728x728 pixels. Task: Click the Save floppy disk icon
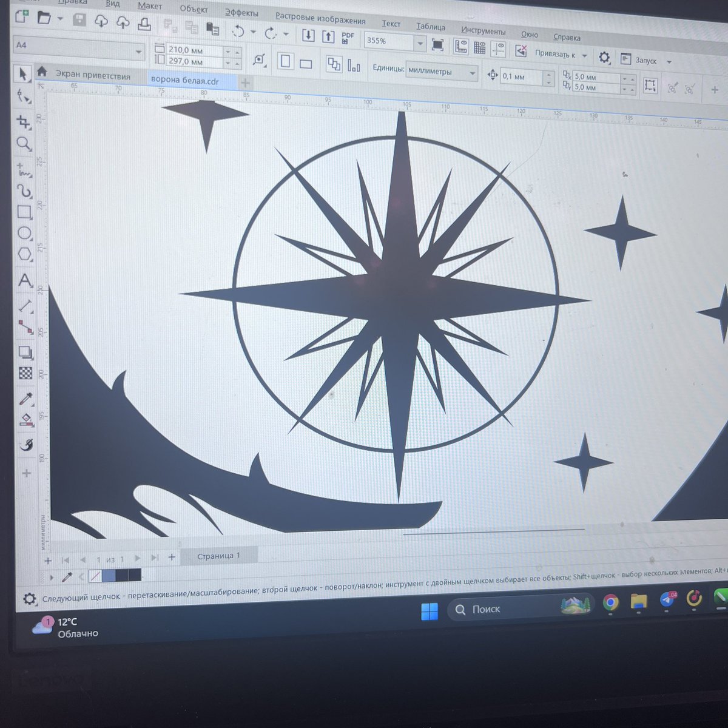(x=79, y=19)
